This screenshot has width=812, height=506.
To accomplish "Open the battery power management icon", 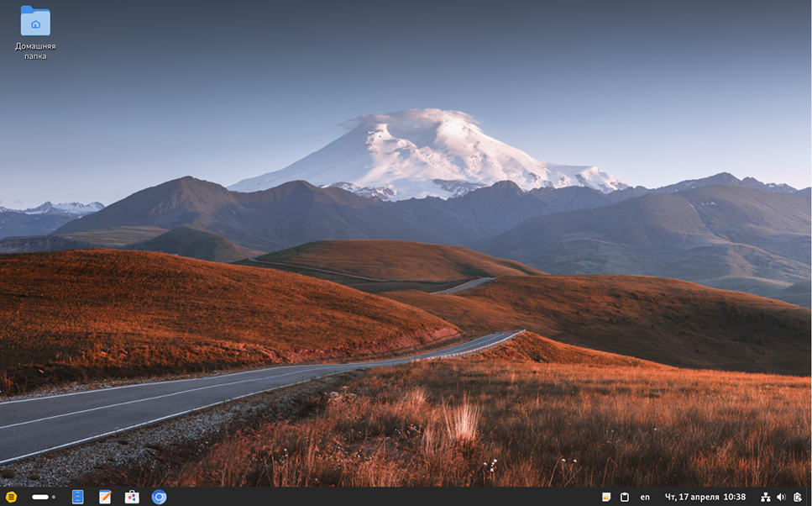I will point(798,497).
